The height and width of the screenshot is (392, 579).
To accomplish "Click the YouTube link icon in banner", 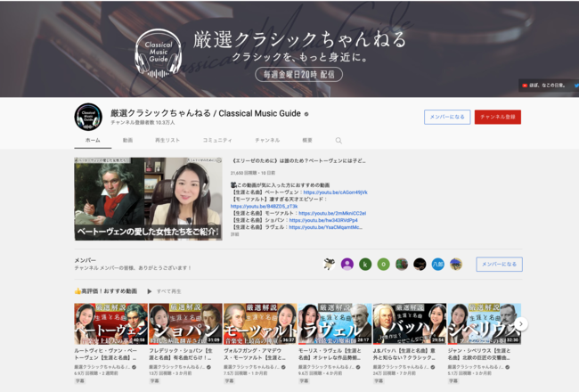I will pos(525,86).
